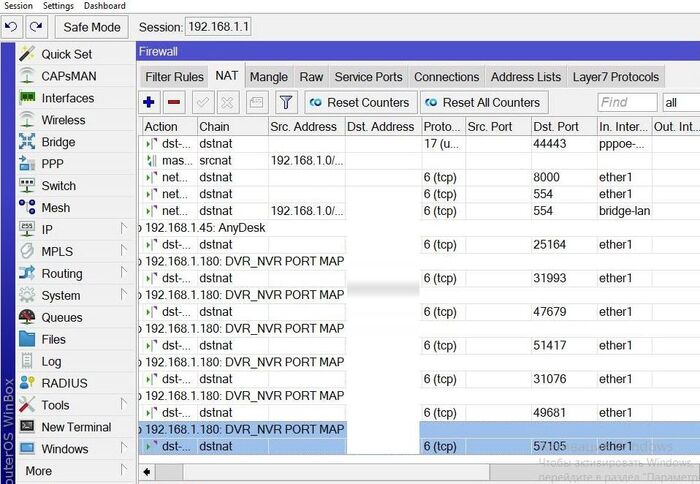Click the blue plus Add rule icon
Screen dimensions: 700x484
pos(149,102)
